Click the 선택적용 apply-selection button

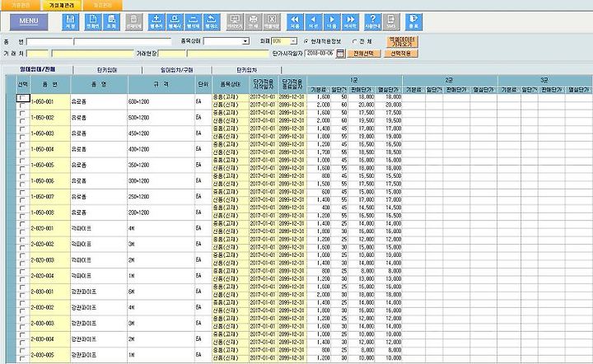(x=401, y=54)
